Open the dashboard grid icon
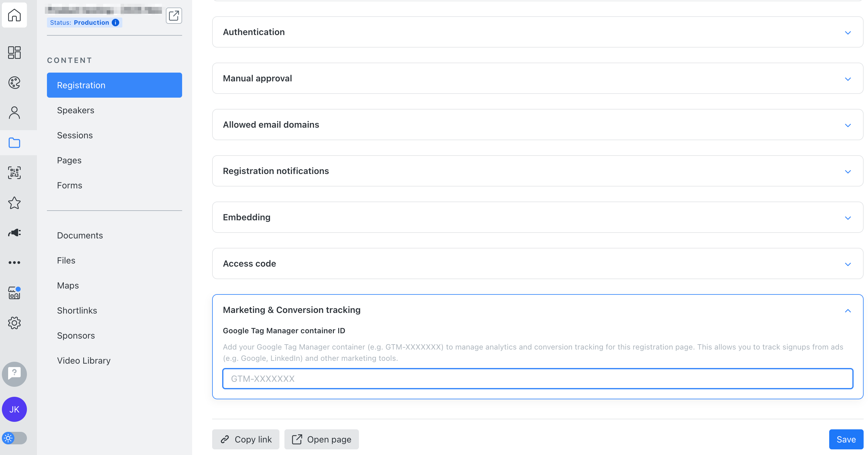868x455 pixels. (14, 53)
